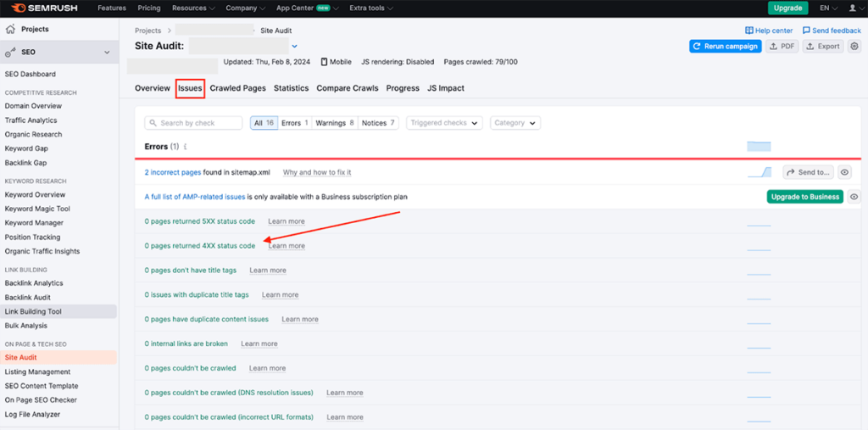Open Backlink Audit in sidebar
868x430 pixels.
tap(27, 298)
